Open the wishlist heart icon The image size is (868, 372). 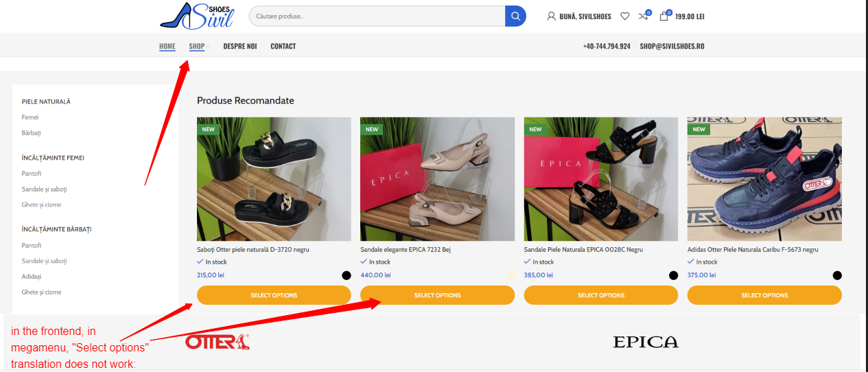[624, 16]
